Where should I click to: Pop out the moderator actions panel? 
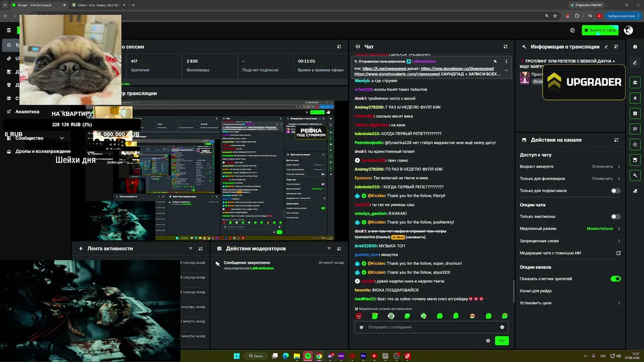(x=339, y=248)
